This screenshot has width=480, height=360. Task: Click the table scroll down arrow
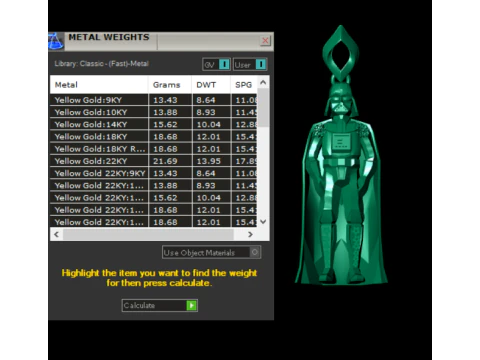(x=263, y=222)
